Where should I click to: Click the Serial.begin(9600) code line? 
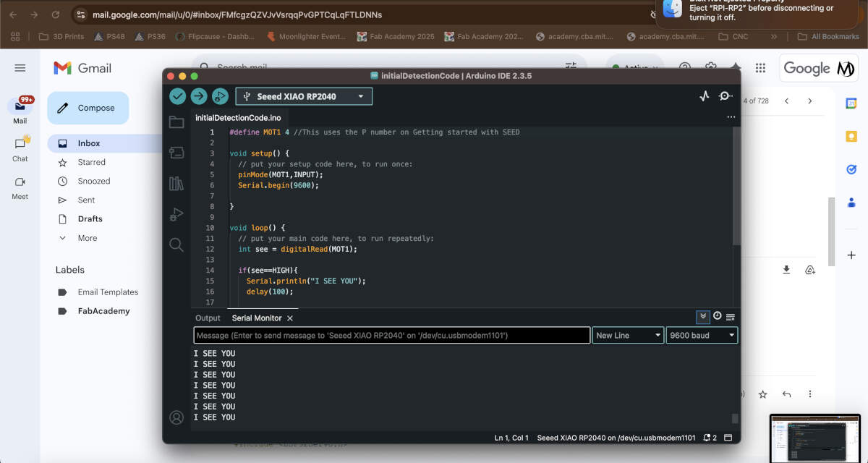[x=278, y=185]
